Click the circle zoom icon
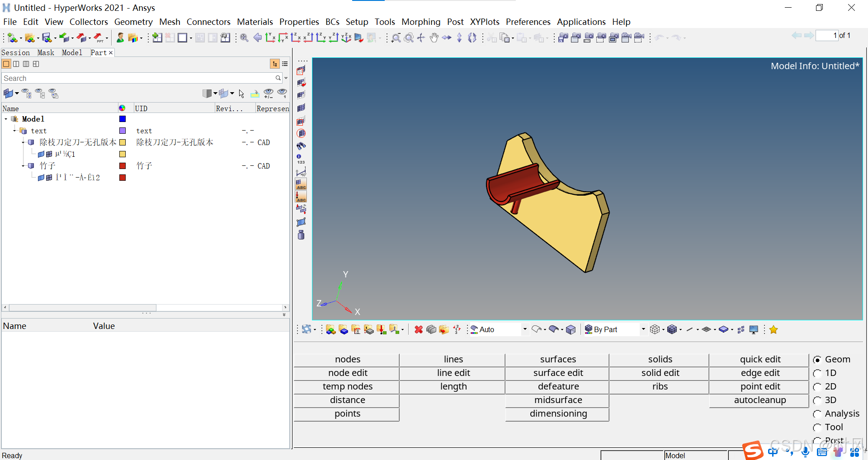This screenshot has width=868, height=460. 409,38
